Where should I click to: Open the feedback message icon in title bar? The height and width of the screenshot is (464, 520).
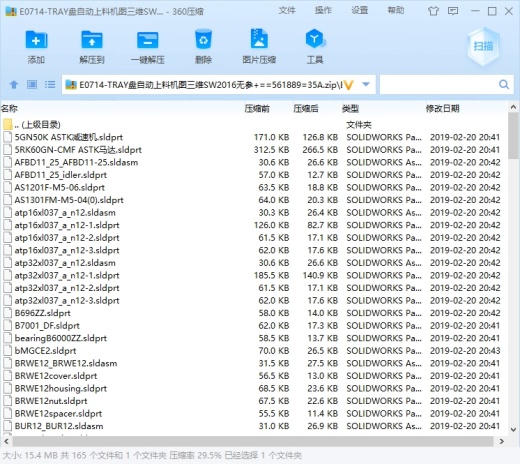[453, 11]
